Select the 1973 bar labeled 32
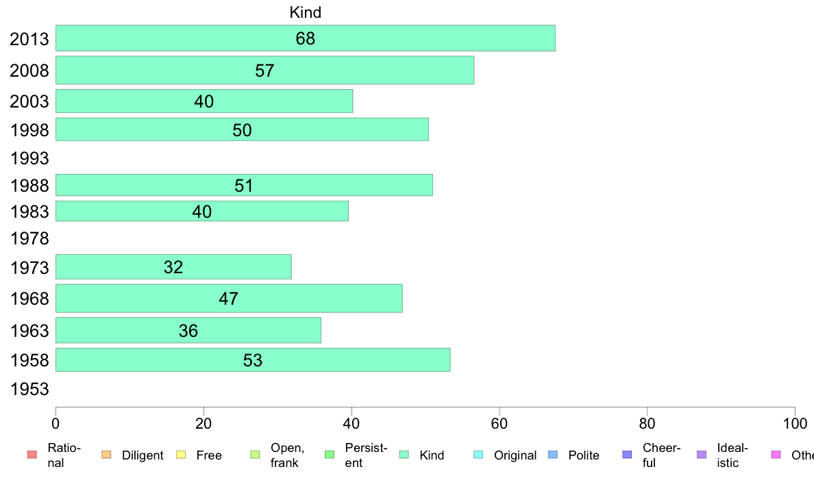The height and width of the screenshot is (504, 814). (173, 267)
